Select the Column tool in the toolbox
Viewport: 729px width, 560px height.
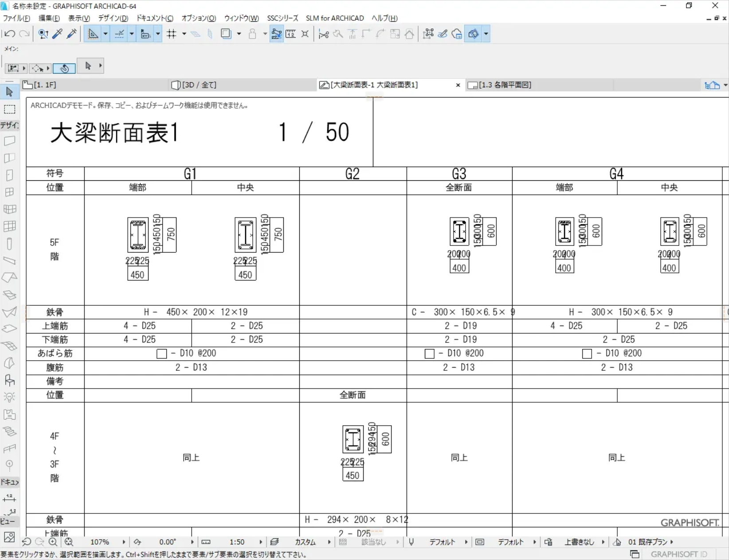(x=9, y=244)
